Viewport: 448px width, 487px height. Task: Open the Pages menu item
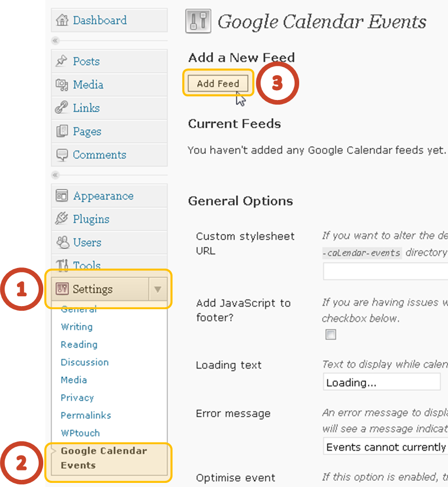point(109,131)
